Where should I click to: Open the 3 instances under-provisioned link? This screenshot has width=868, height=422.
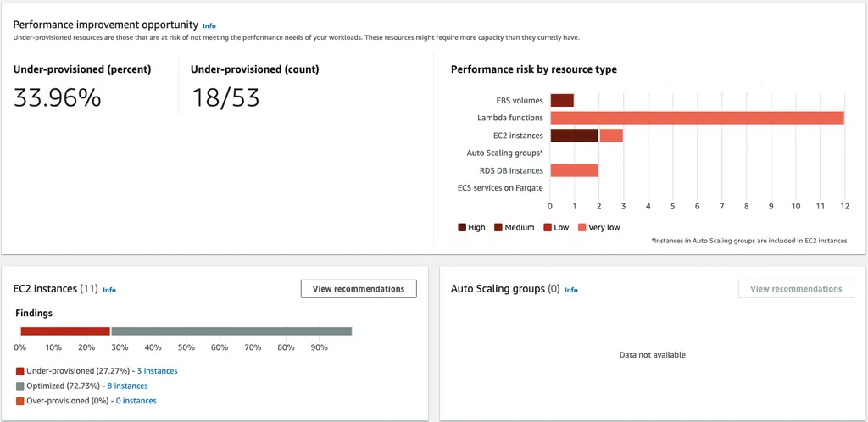coord(157,371)
